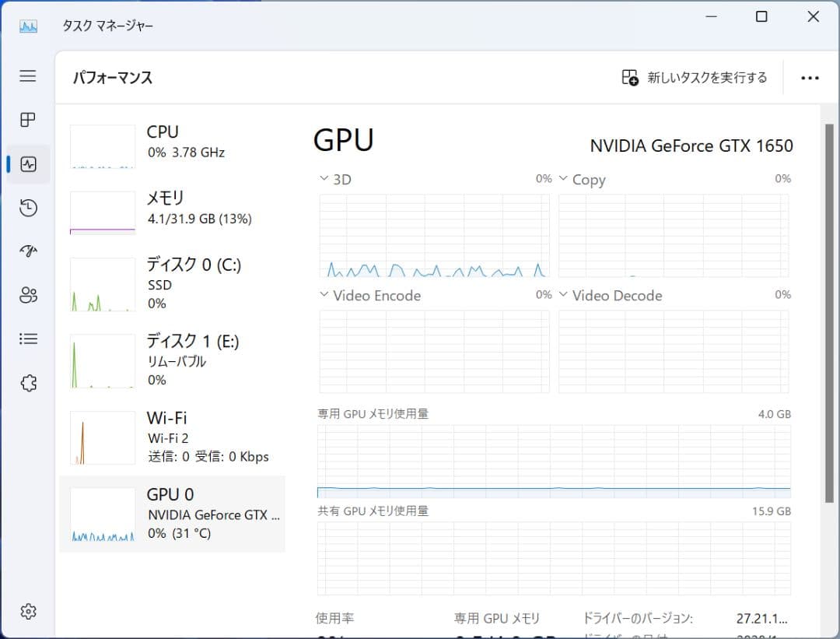Open the アプリの履歴 (App history) page
Screen dimensions: 840x639
click(x=27, y=208)
